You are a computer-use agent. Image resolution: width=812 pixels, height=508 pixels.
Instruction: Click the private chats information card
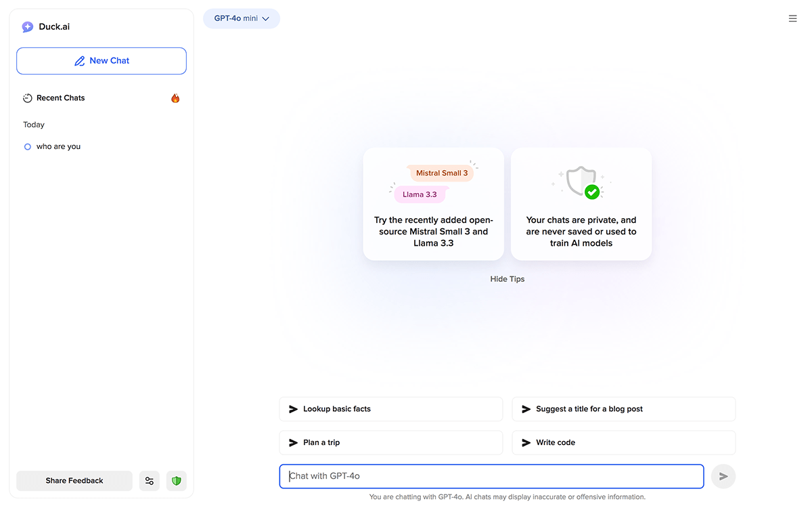point(581,204)
